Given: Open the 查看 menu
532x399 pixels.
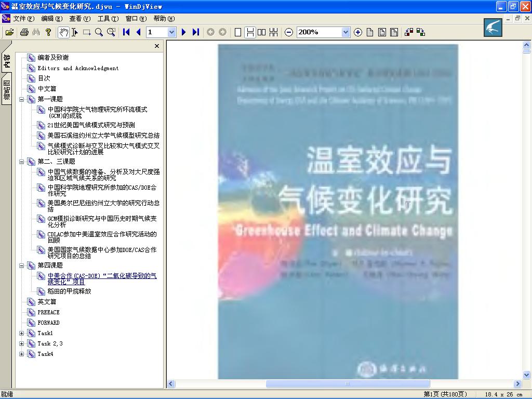Looking at the screenshot, I should [x=79, y=18].
